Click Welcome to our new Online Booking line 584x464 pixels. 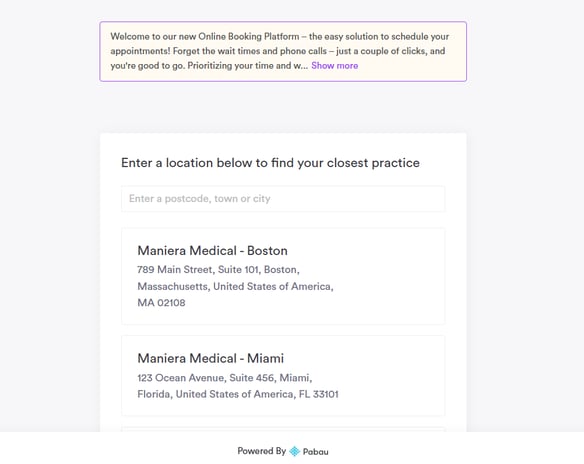280,36
